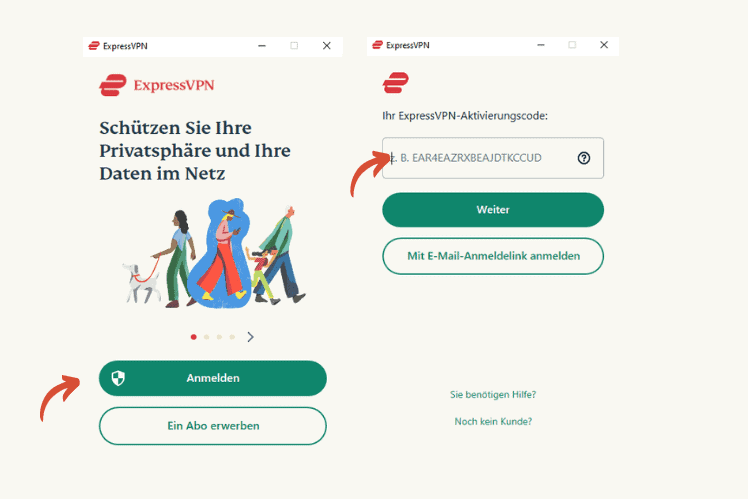Minimize the activation code window
Viewport: 748px width, 499px height.
pos(540,45)
